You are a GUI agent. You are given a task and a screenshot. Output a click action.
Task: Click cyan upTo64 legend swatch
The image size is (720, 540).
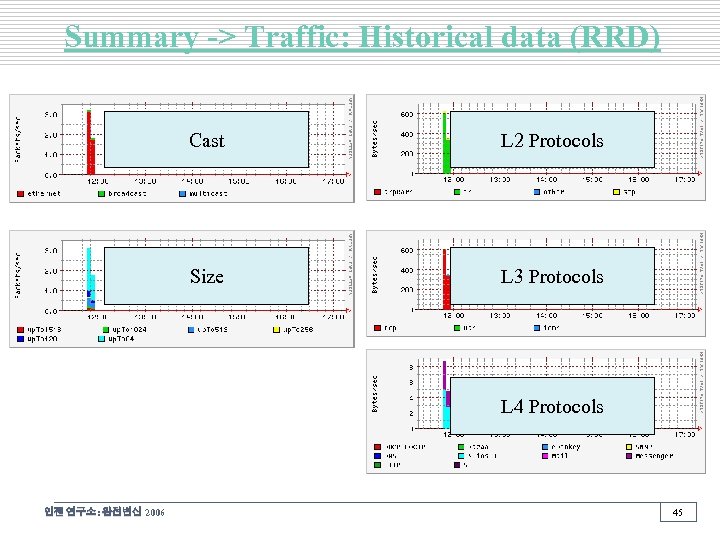pos(101,339)
